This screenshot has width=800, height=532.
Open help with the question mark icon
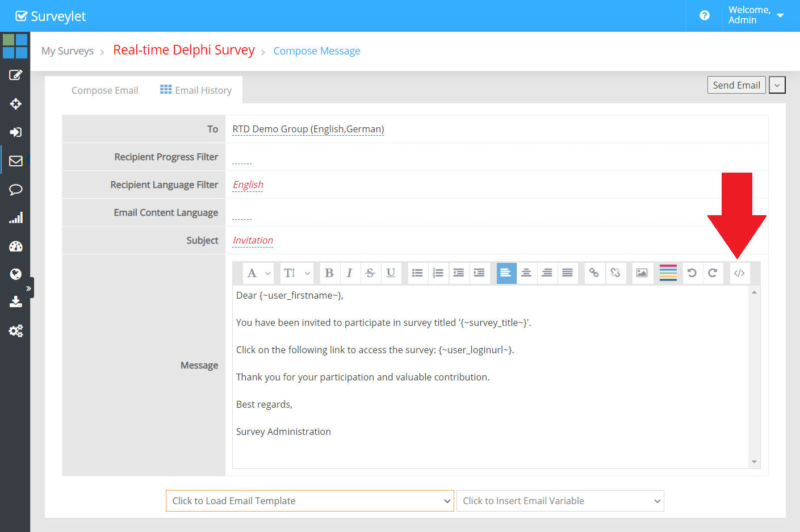(x=705, y=15)
